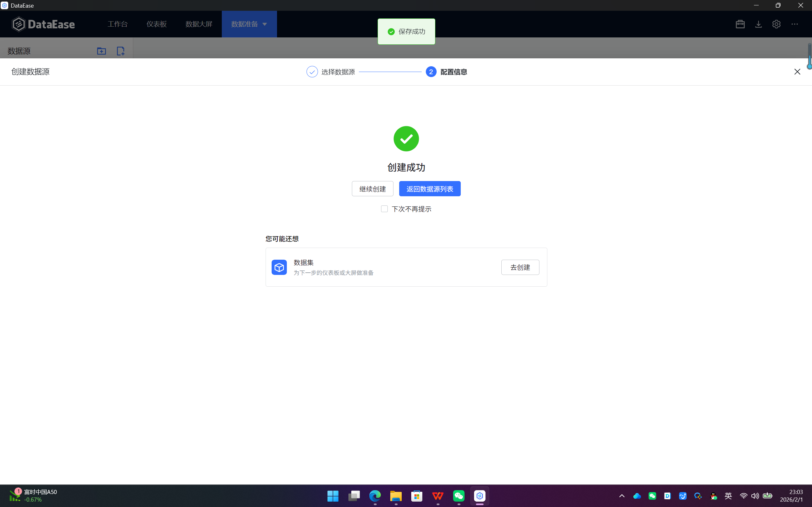812x507 pixels.
Task: Click the add data source icon
Action: tap(121, 51)
